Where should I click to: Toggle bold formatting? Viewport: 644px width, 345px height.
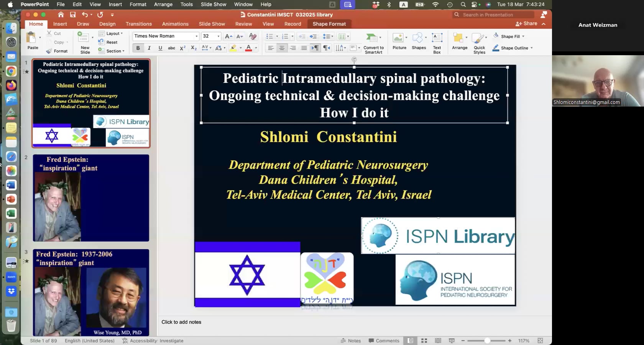[138, 48]
